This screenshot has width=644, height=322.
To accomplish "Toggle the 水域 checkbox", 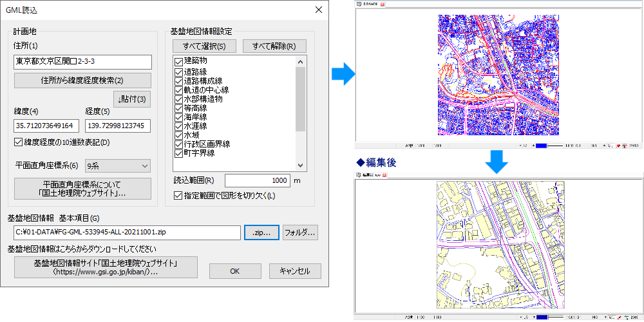I will (x=178, y=135).
